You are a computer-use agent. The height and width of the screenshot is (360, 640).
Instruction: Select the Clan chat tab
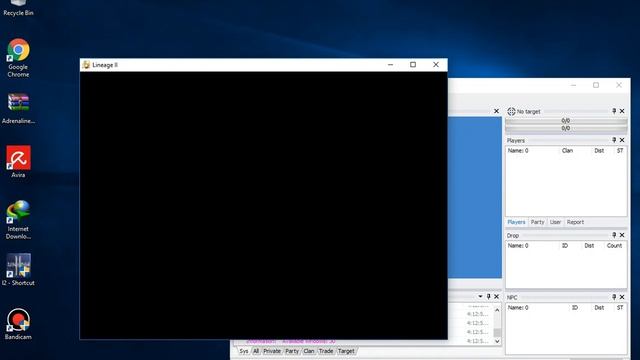pos(309,351)
